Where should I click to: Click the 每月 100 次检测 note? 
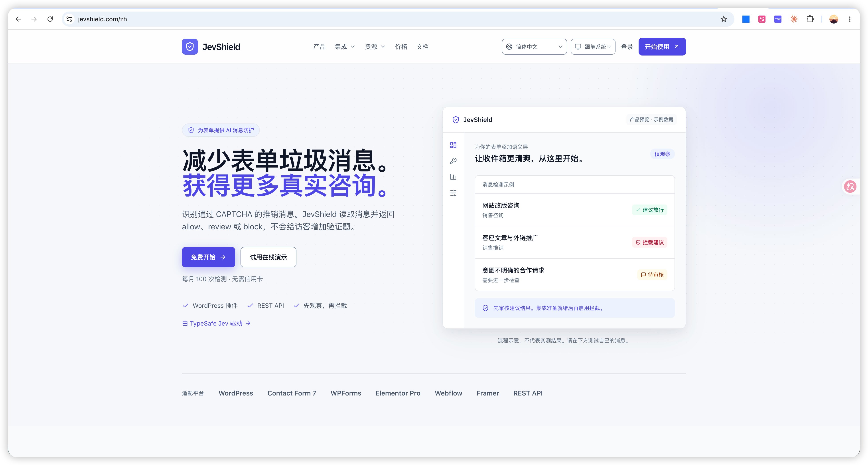[222, 279]
